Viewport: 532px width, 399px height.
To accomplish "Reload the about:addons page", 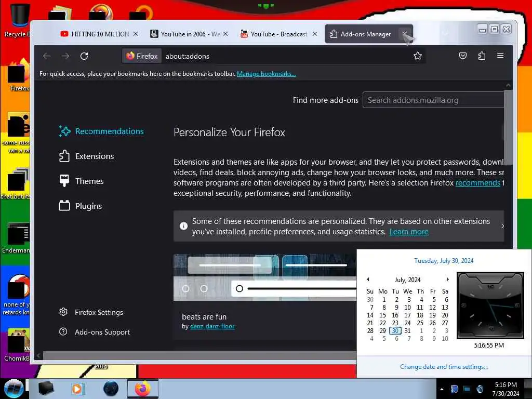I will (84, 56).
